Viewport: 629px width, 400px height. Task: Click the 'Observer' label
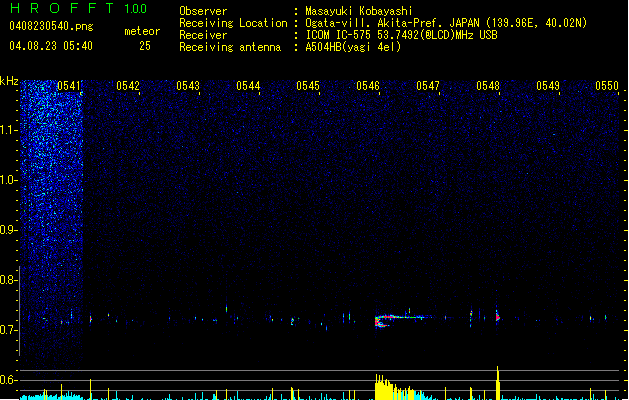tap(203, 11)
